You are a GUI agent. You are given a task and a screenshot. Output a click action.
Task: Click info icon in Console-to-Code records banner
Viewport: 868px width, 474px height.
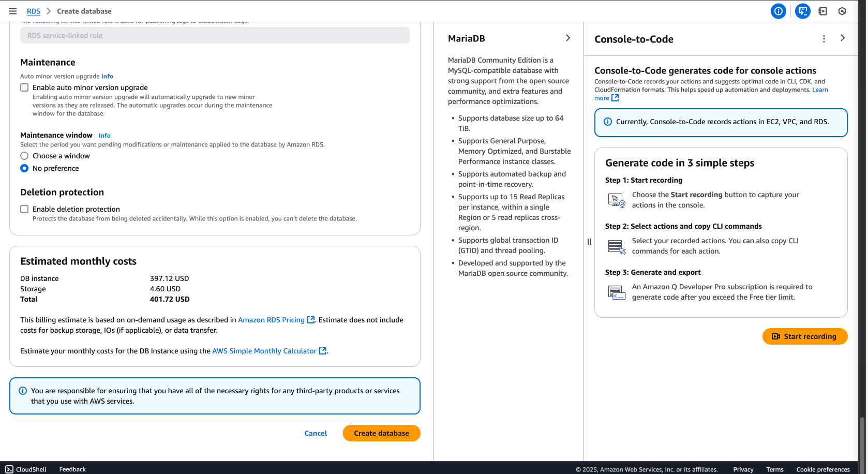pyautogui.click(x=608, y=122)
